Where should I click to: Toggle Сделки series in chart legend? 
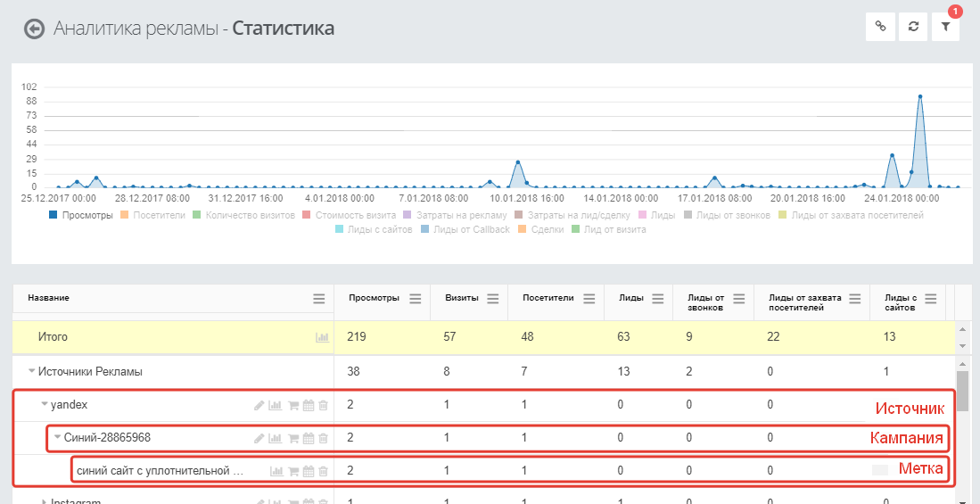pos(540,229)
